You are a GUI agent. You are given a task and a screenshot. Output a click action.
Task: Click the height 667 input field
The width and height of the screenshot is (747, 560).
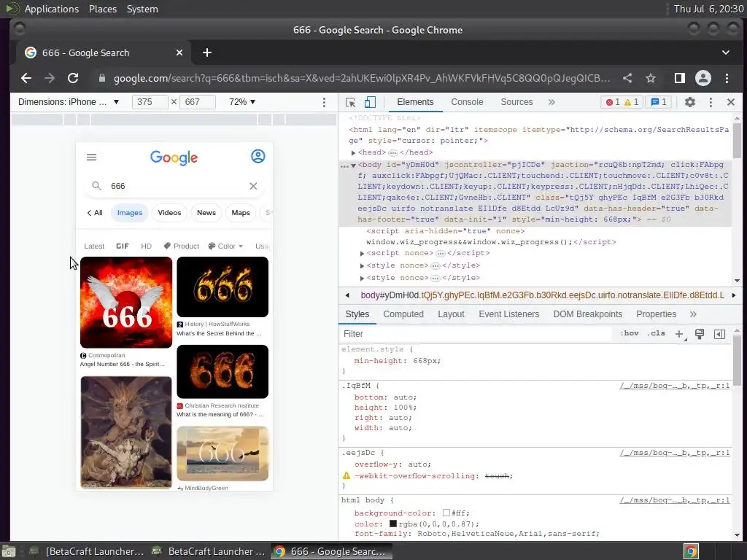[197, 102]
